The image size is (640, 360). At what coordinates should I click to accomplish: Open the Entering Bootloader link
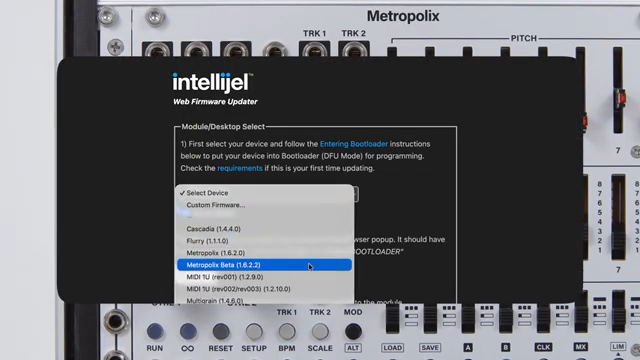pyautogui.click(x=353, y=144)
